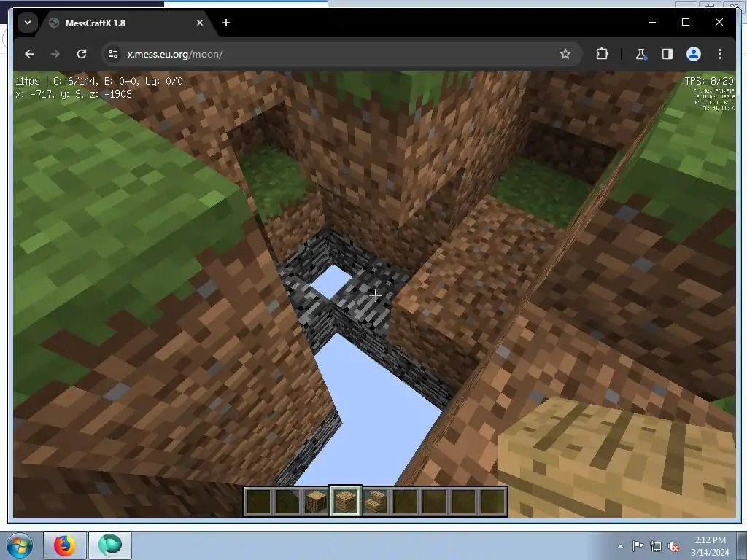
Task: Click the fps and chunk debug text
Action: coord(99,81)
